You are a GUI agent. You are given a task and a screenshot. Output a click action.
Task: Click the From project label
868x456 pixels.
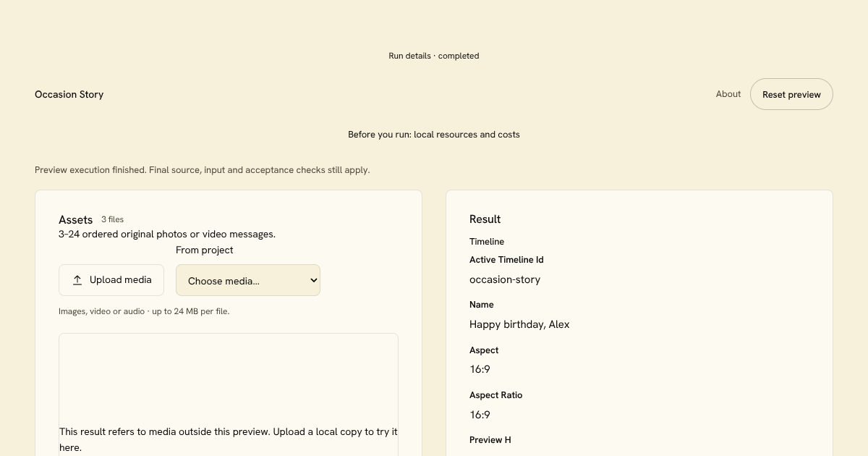(205, 250)
